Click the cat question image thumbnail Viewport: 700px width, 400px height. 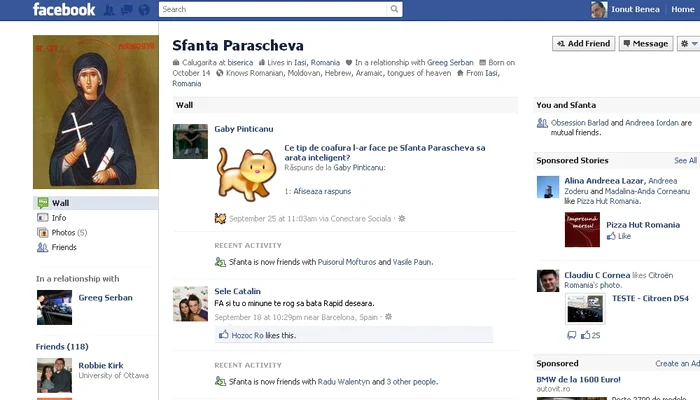pos(246,174)
